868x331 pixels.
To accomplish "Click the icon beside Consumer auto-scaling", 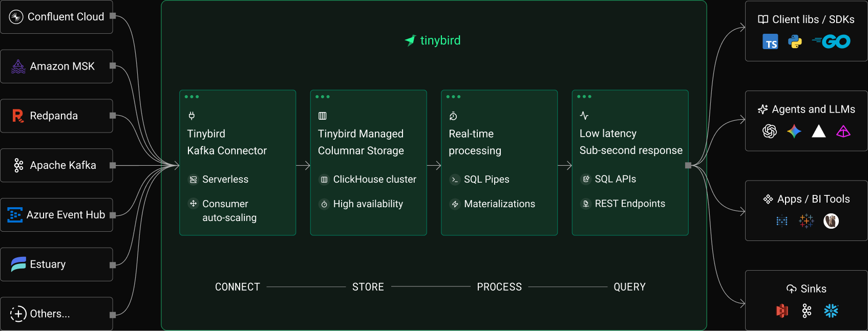I will (x=193, y=204).
